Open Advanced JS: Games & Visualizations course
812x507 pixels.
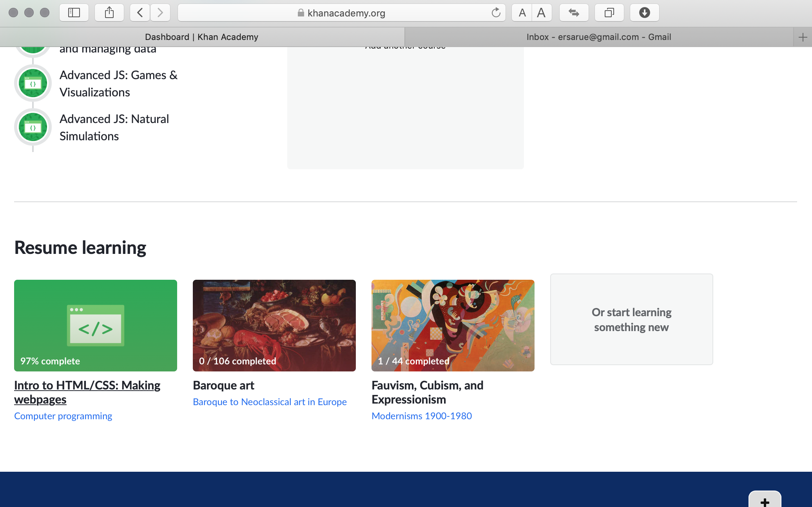[118, 83]
